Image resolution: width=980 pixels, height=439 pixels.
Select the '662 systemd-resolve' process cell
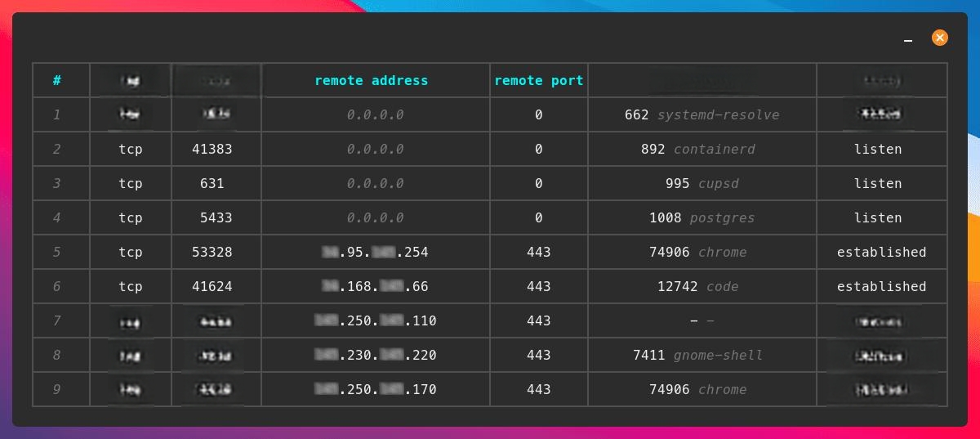click(702, 114)
